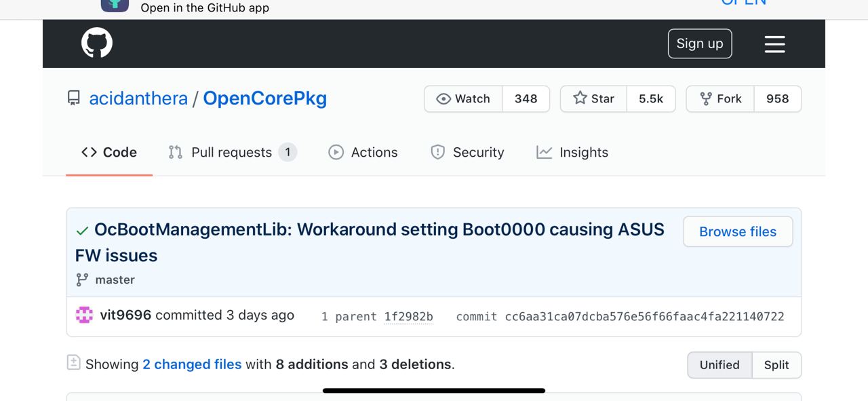Open the 2 changed files link
Image resolution: width=868 pixels, height=401 pixels.
(192, 364)
